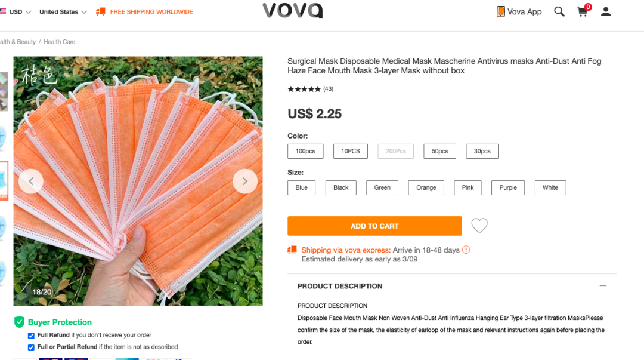Toggle the Full Refund checkbox
Screen dimensions: 644x360
point(32,335)
